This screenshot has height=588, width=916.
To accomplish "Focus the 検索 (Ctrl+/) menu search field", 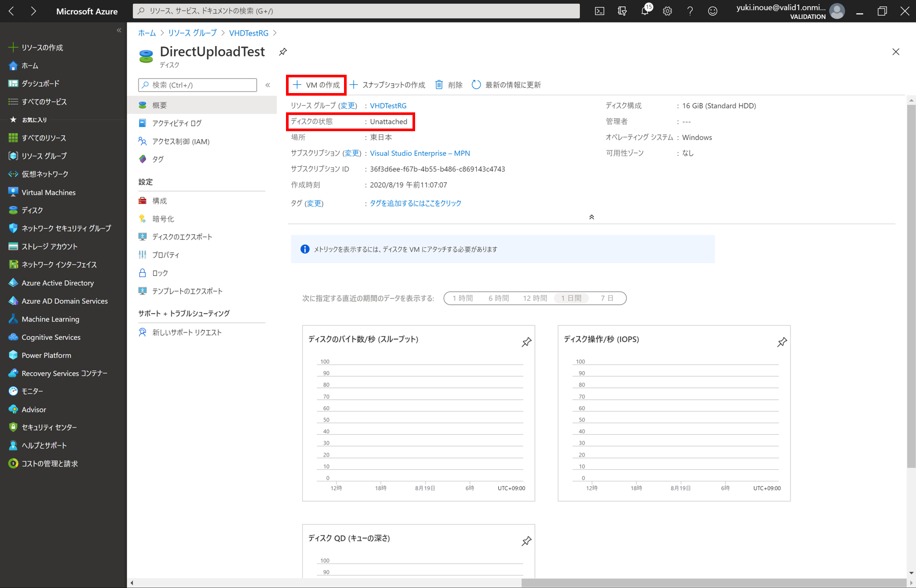I will [x=198, y=85].
